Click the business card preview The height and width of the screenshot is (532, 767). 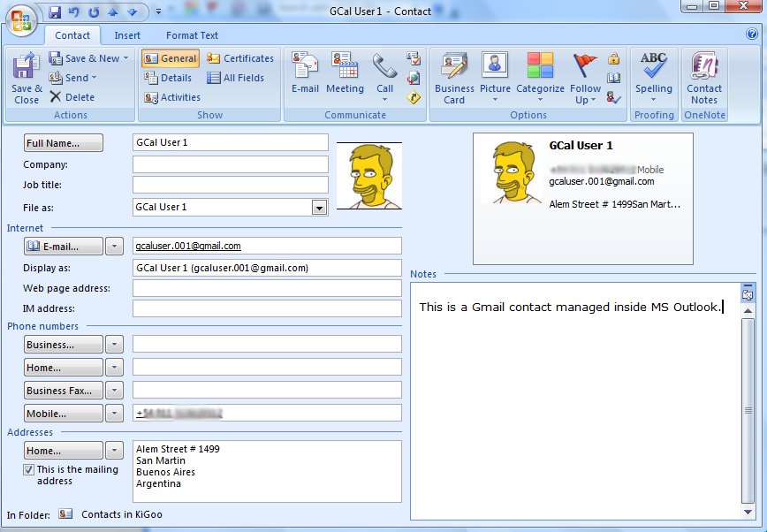coord(583,199)
